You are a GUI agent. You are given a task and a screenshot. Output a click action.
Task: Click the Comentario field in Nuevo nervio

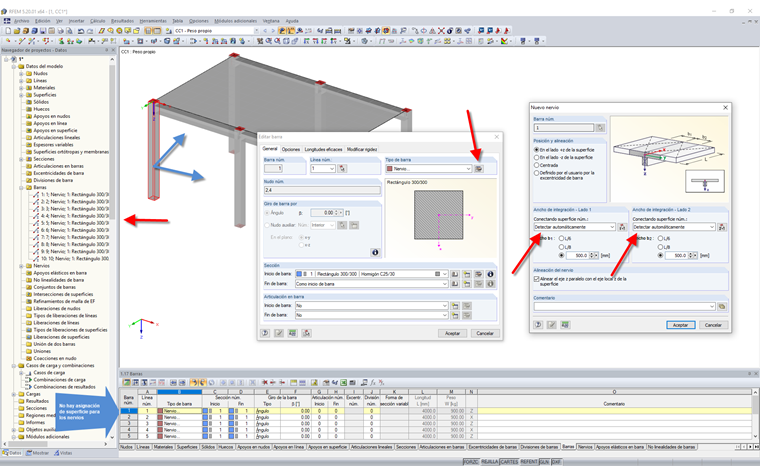point(622,306)
